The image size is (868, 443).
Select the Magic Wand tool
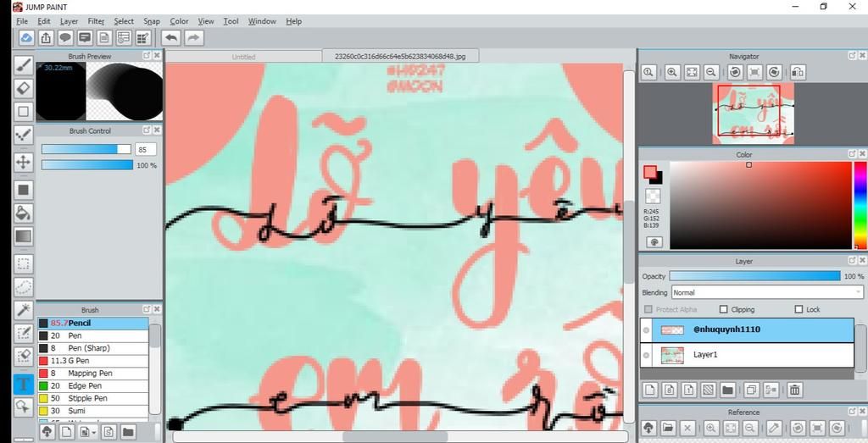click(x=23, y=310)
